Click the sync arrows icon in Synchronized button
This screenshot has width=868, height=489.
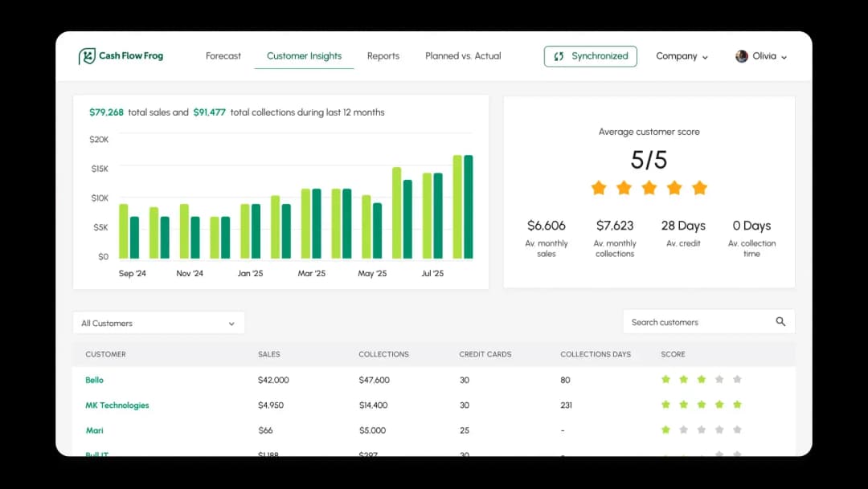pyautogui.click(x=559, y=55)
